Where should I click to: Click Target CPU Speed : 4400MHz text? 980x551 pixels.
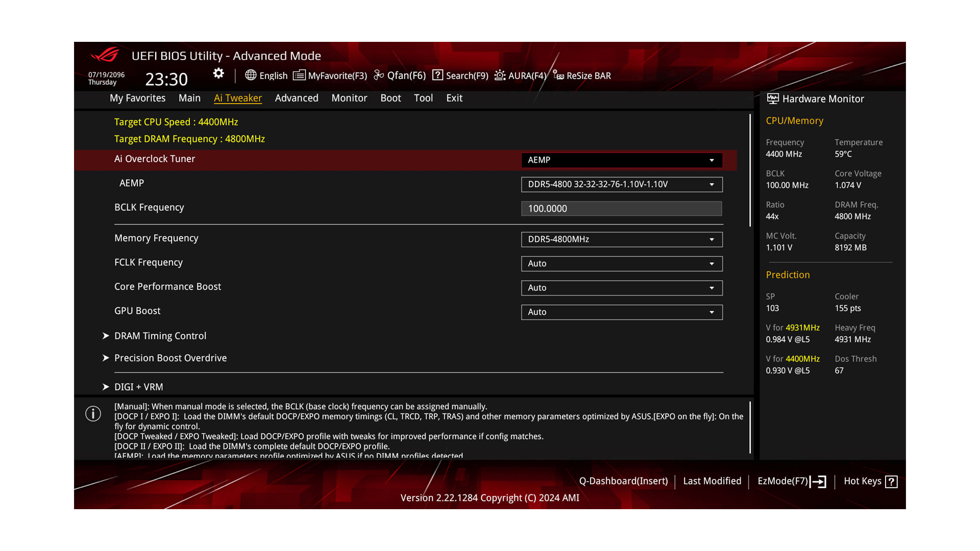(x=176, y=122)
